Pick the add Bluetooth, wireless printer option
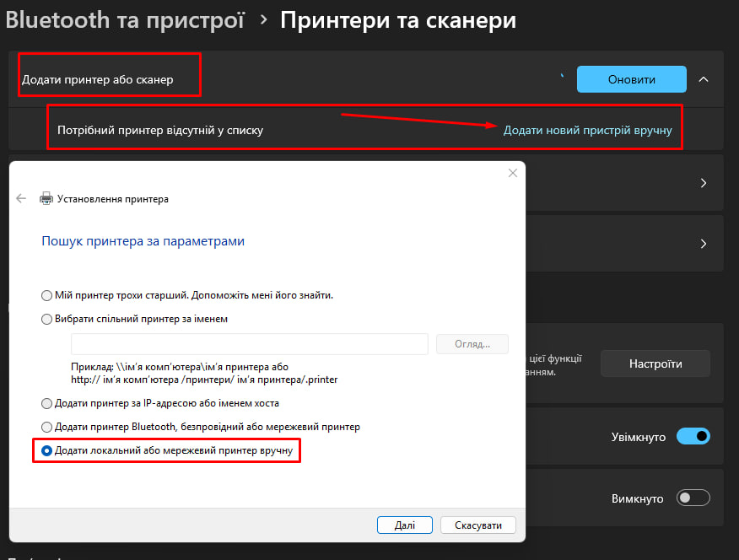The image size is (739, 560). tap(47, 427)
